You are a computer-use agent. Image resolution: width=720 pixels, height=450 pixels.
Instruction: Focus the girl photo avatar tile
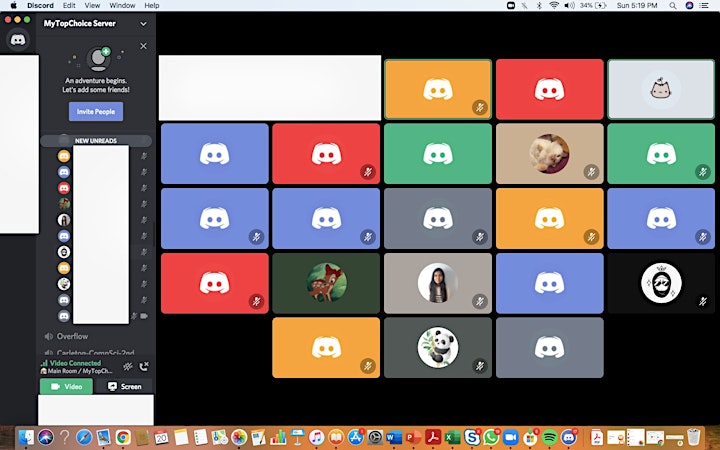[x=438, y=283]
